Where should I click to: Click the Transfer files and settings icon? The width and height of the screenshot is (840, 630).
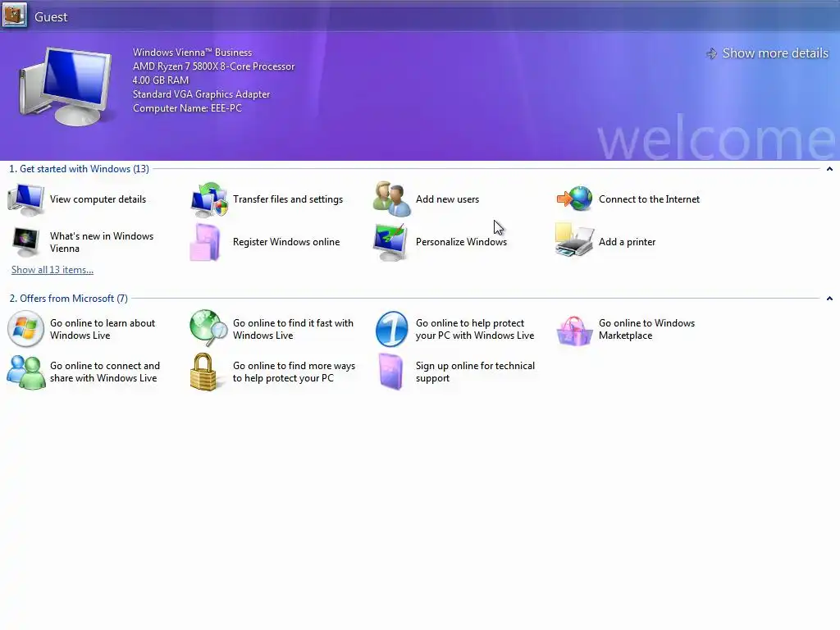[x=209, y=199]
